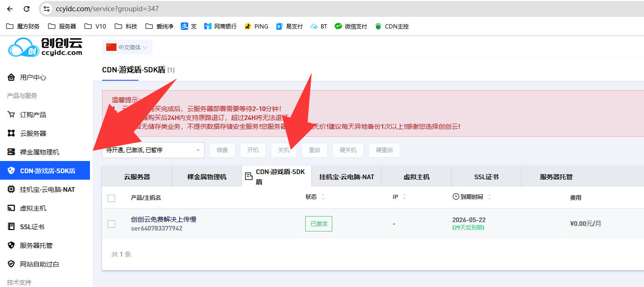Click the SSL证书 sidebar icon
This screenshot has width=644, height=287.
point(12,227)
